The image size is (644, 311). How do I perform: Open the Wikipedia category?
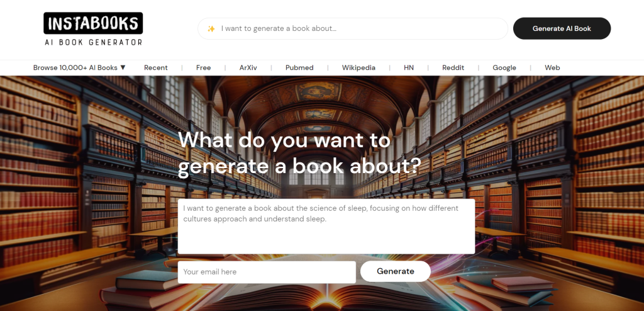tap(358, 68)
